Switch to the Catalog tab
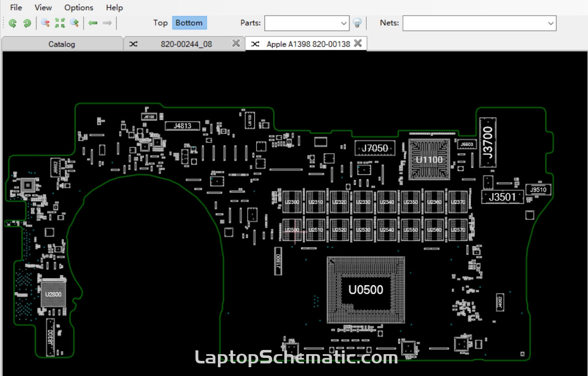 [x=62, y=44]
